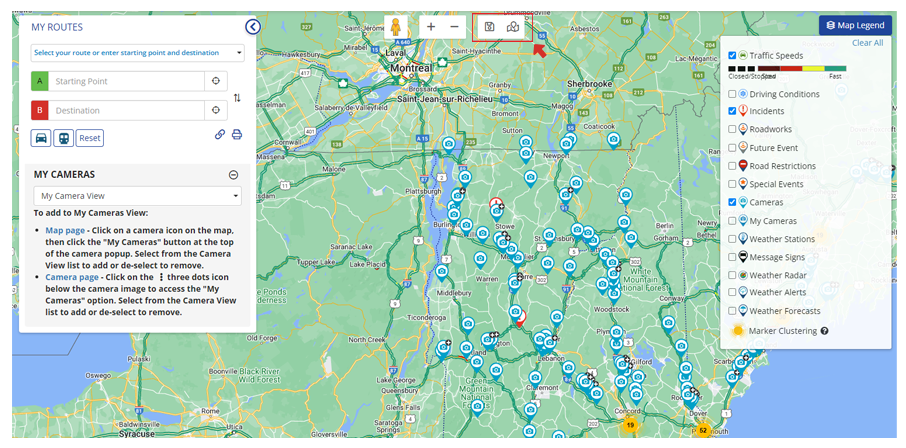Zoom out on the map
Image resolution: width=906 pixels, height=448 pixels.
pos(454,27)
